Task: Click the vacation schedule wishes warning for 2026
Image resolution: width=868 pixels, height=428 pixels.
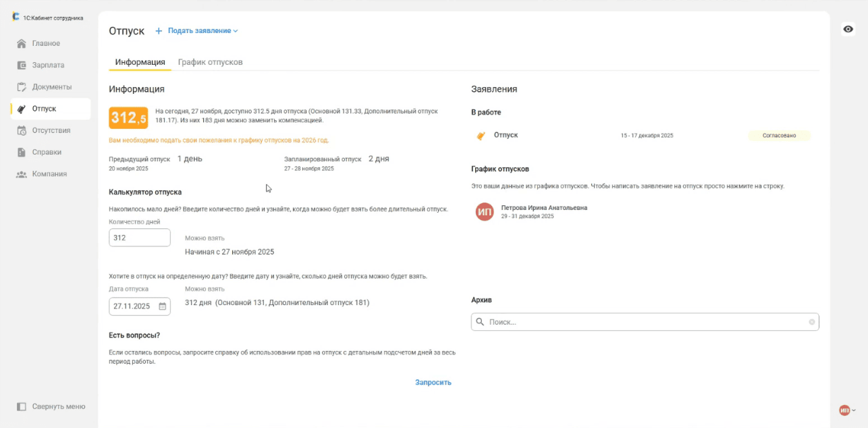Action: (x=219, y=140)
